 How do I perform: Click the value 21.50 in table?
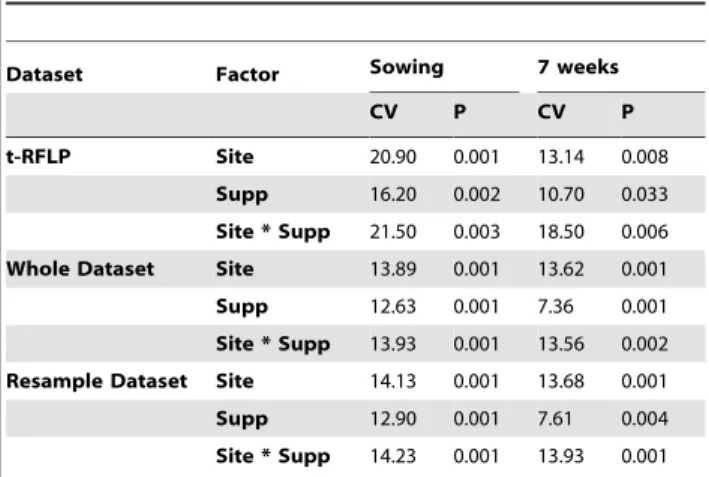click(393, 232)
